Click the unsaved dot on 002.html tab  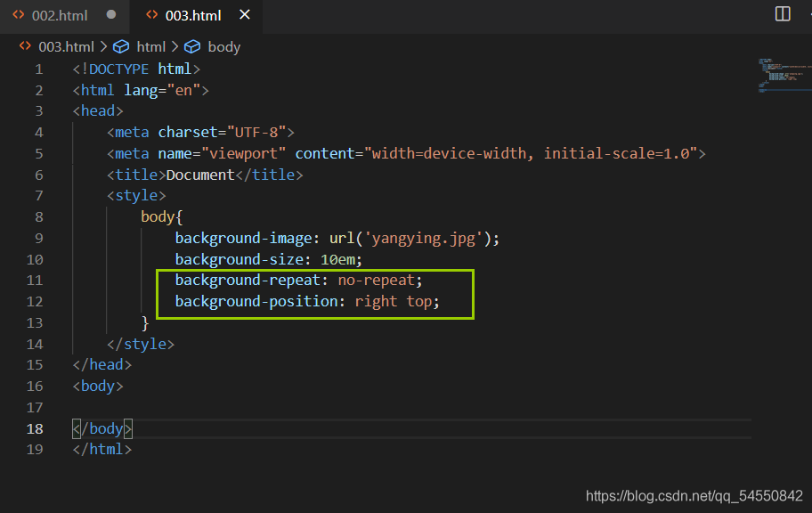[110, 15]
